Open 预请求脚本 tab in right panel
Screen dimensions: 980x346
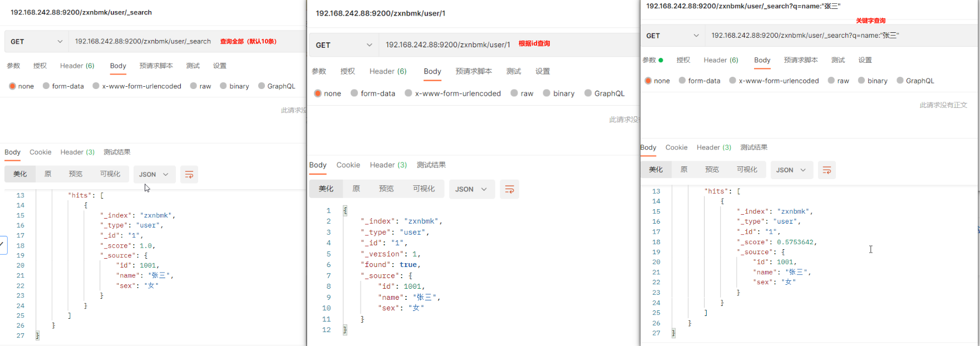point(801,60)
